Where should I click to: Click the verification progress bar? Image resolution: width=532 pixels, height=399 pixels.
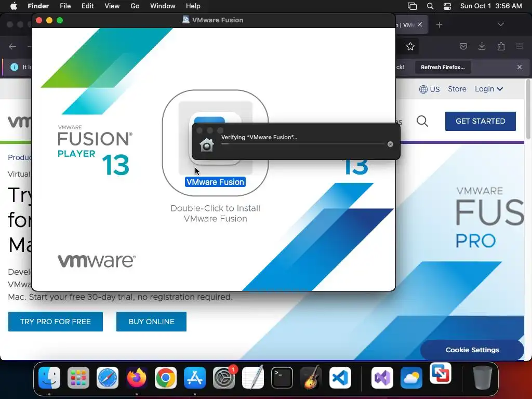(x=303, y=144)
